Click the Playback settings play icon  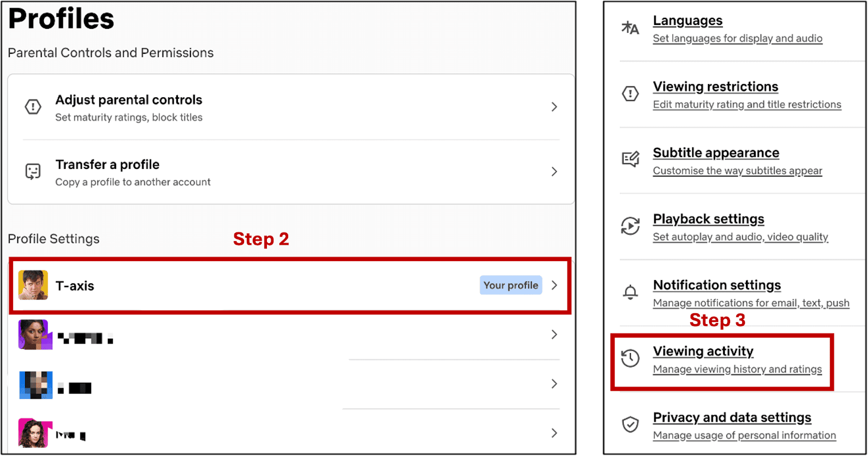(630, 226)
